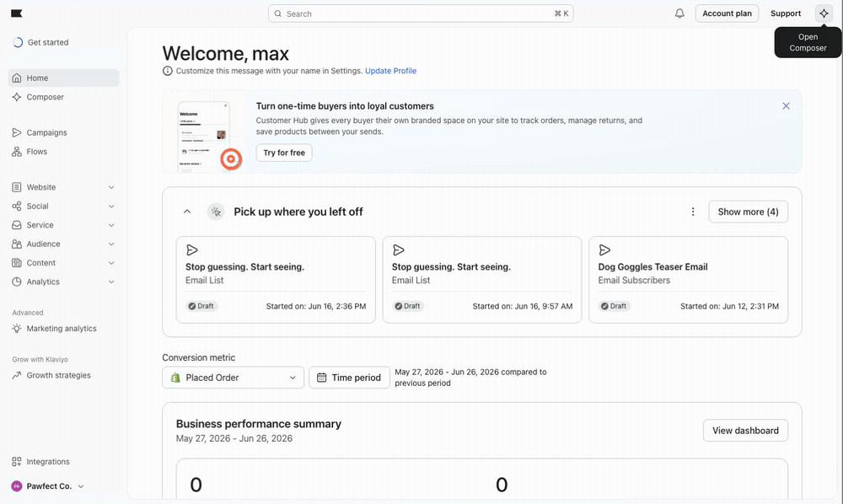
Task: Click the Marketing analytics lightbulb icon
Action: coord(17,329)
